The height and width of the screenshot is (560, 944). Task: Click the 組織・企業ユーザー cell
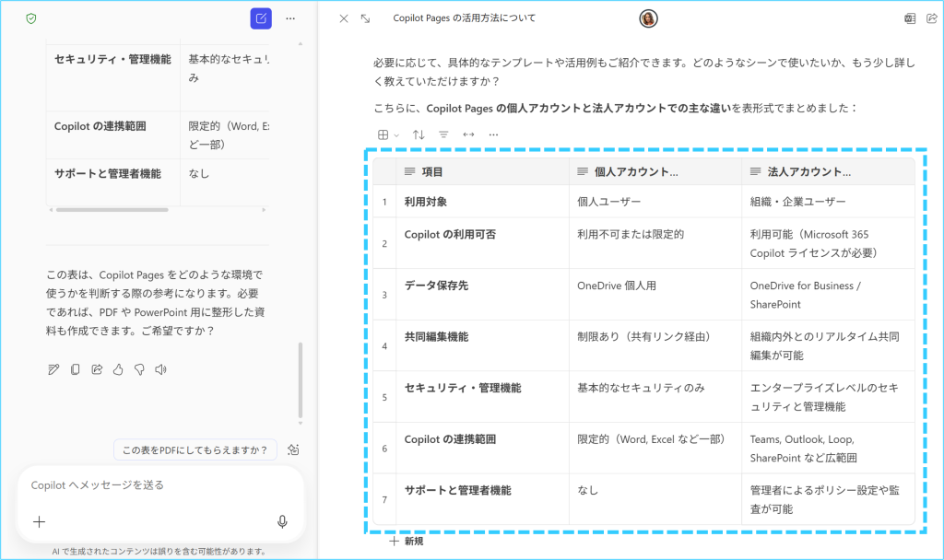pyautogui.click(x=829, y=202)
